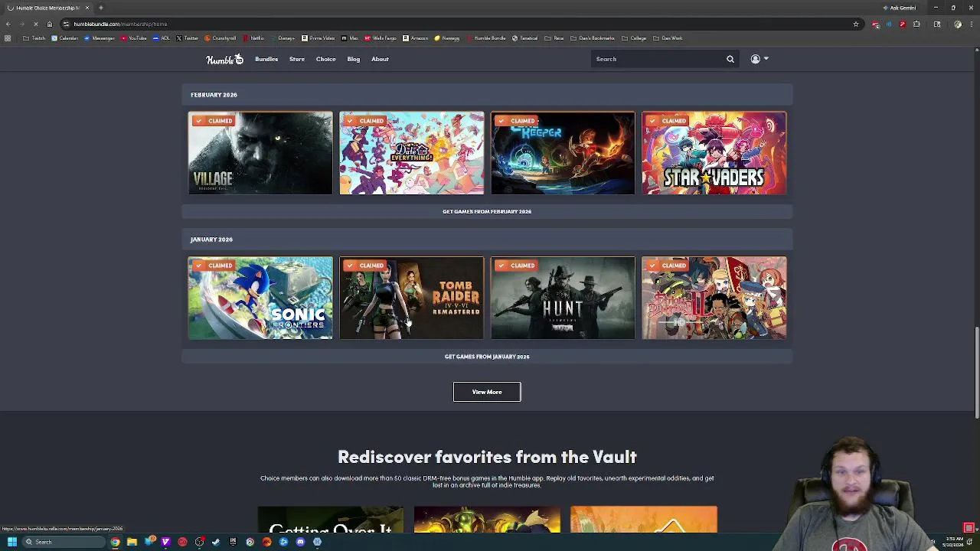The width and height of the screenshot is (980, 551).
Task: Click the page vertical scrollbar
Action: coord(976,373)
